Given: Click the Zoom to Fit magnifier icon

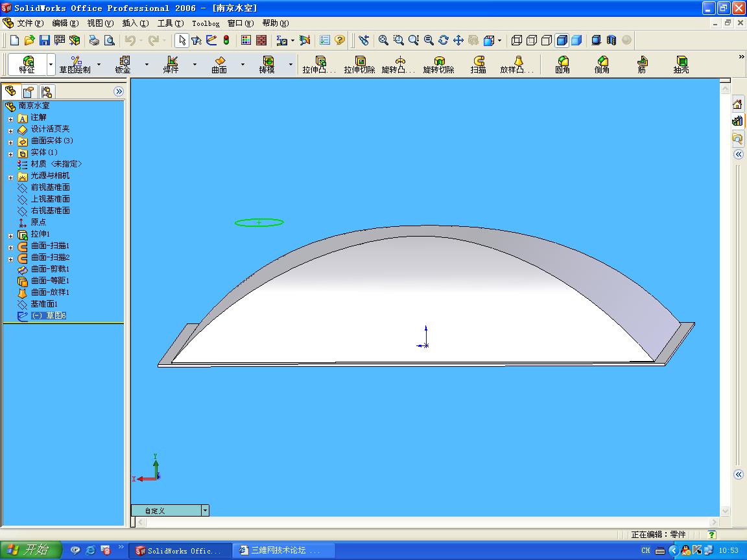Looking at the screenshot, I should pos(383,40).
